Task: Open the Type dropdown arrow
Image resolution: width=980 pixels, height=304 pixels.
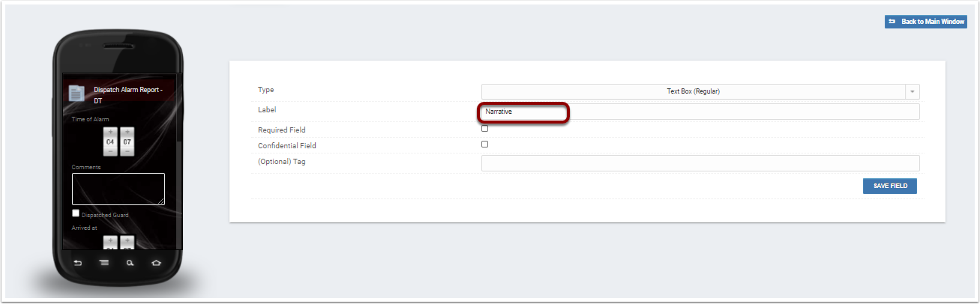Action: (x=913, y=91)
